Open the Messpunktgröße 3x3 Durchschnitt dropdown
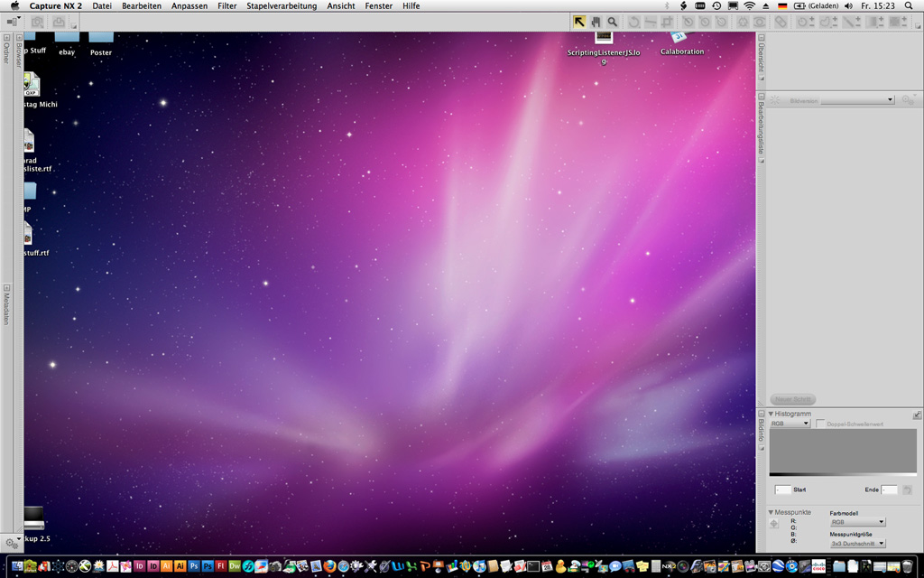924x578 pixels. click(857, 543)
